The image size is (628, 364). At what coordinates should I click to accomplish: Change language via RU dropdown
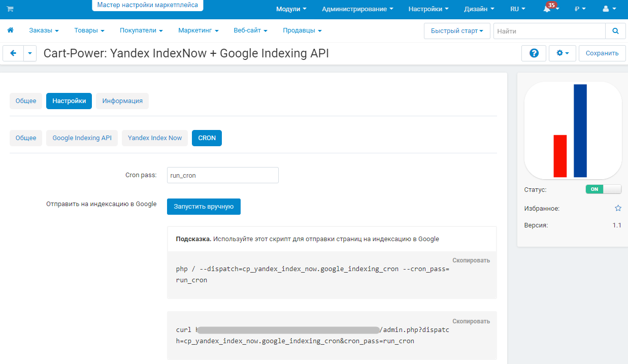point(518,9)
